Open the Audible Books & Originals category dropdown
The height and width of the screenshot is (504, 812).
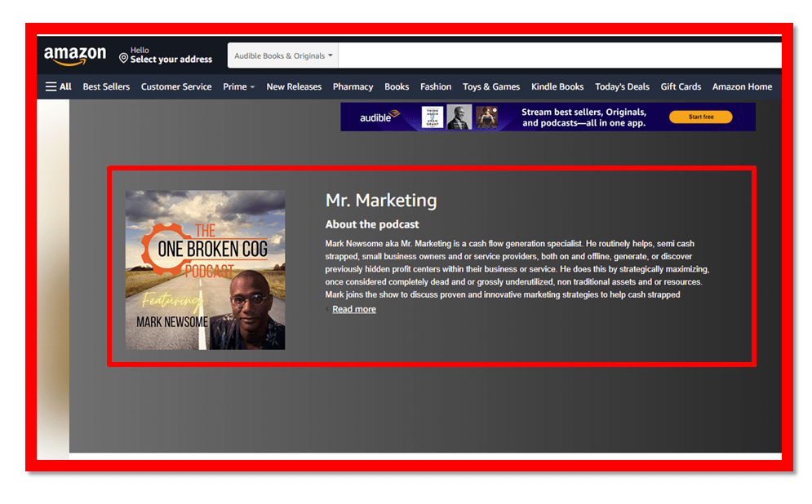[282, 55]
